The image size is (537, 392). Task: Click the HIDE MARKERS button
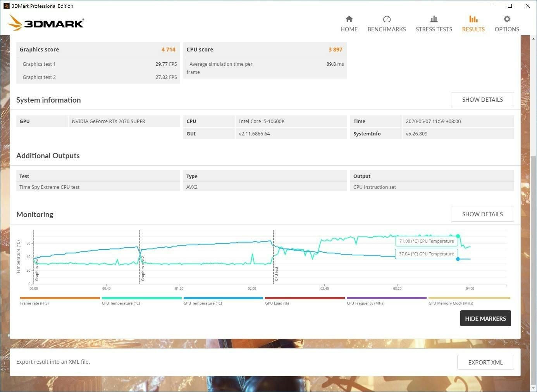pyautogui.click(x=485, y=318)
